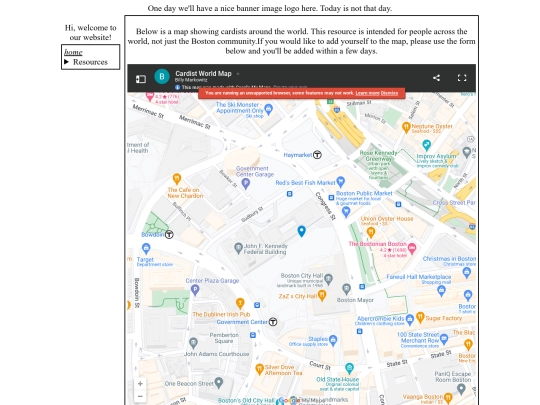The height and width of the screenshot is (405, 540).
Task: Click the Target store pin
Action: (146, 248)
